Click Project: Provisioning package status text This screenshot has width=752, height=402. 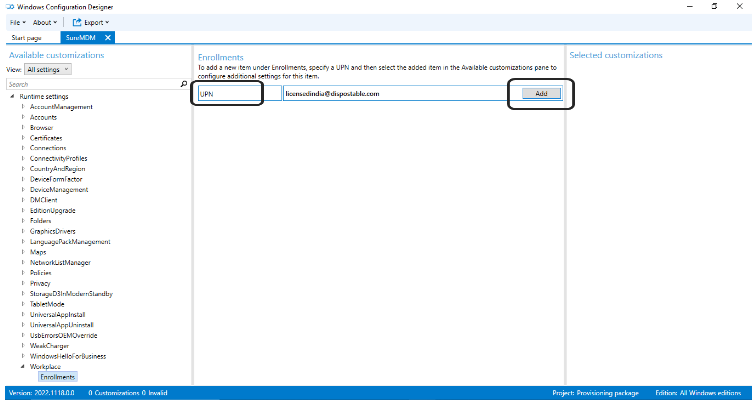point(595,393)
